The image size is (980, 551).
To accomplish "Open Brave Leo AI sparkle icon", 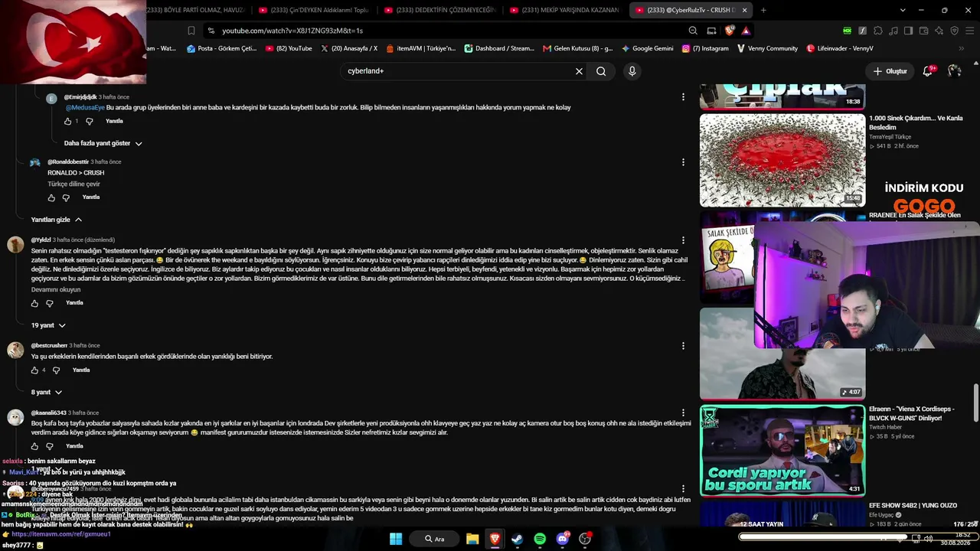I will [x=939, y=31].
